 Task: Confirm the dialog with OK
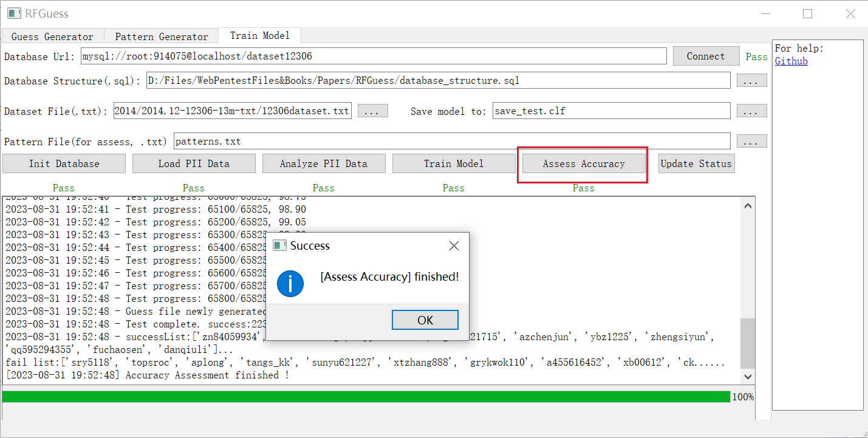(425, 320)
